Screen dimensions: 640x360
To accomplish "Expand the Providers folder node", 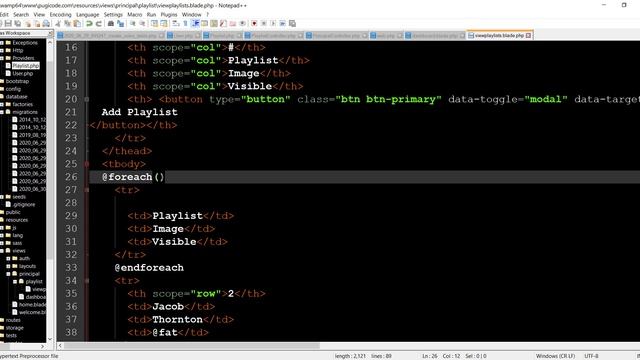I will point(2,58).
